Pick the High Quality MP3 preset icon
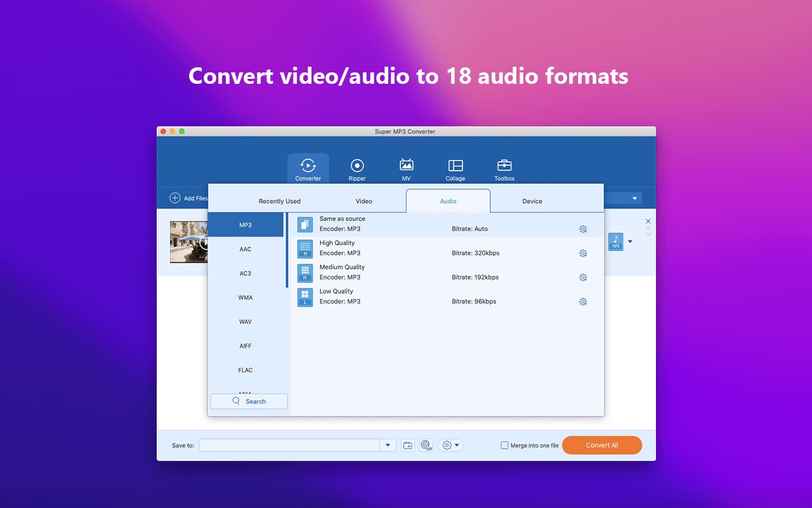The height and width of the screenshot is (508, 812). point(305,248)
